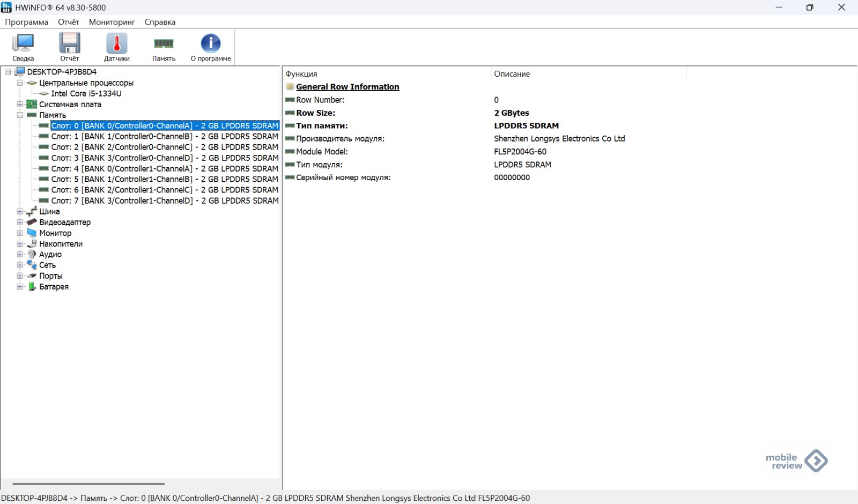
Task: Select Слот: 3 memory module entry
Action: tap(165, 158)
